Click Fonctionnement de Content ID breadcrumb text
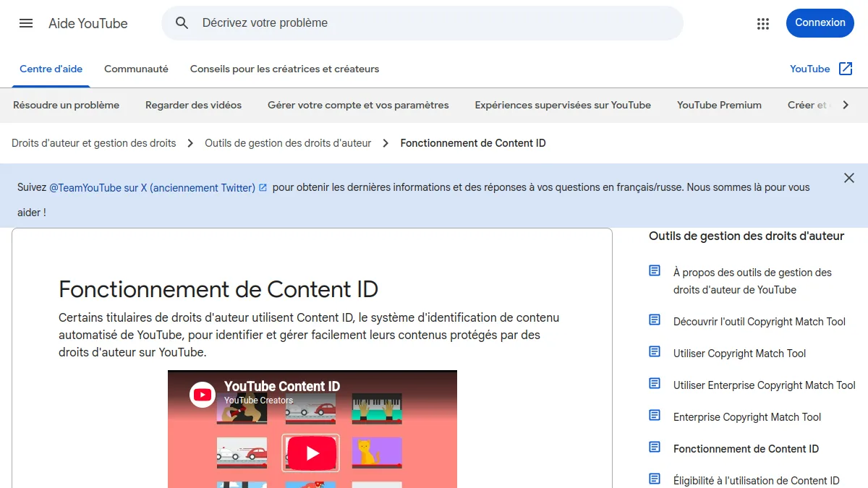Viewport: 868px width, 488px height. pyautogui.click(x=473, y=143)
